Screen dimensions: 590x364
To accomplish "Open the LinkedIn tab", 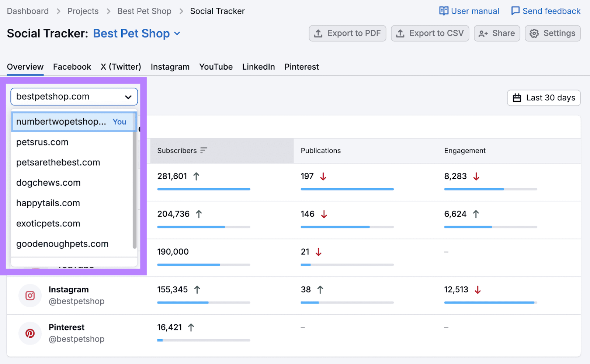I will tap(258, 67).
